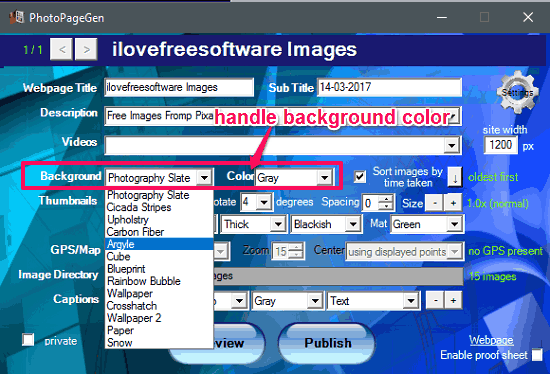Viewport: 550px width, 374px height.
Task: Click the site width 1200 field
Action: click(501, 145)
